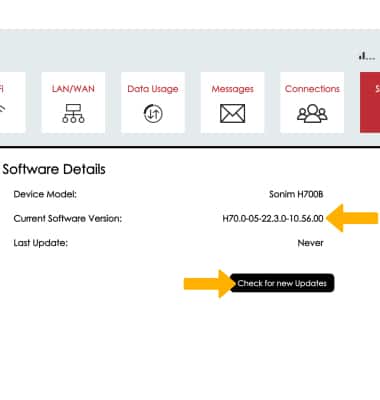Screen dimensions: 380x400
Task: Click the Device Model label
Action: pos(45,194)
